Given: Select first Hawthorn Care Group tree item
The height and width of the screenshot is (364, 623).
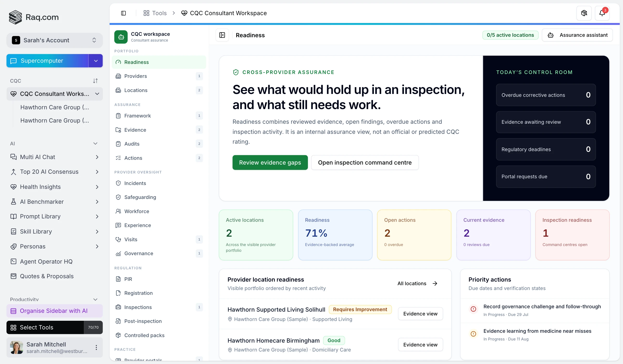Looking at the screenshot, I should coord(55,107).
